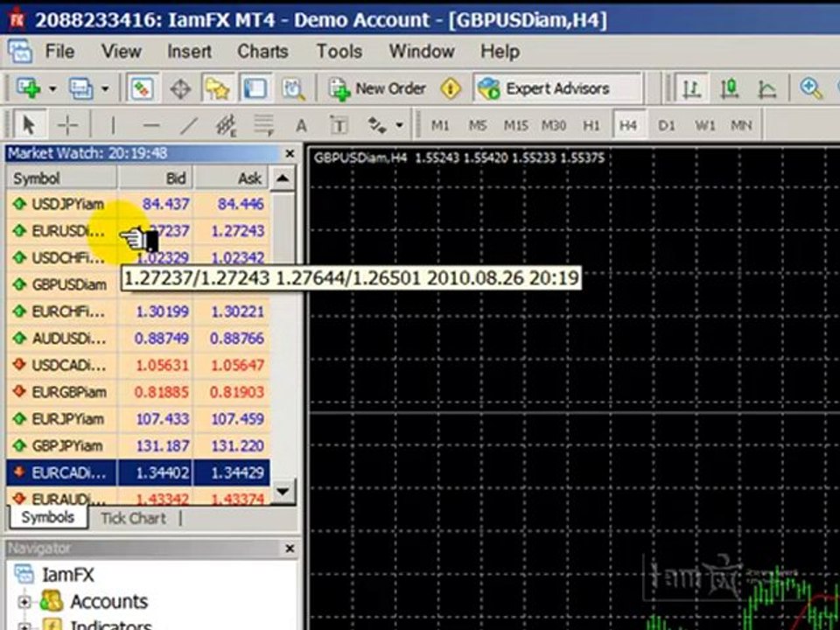Open the File menu
Image resolution: width=840 pixels, height=630 pixels.
[x=59, y=52]
